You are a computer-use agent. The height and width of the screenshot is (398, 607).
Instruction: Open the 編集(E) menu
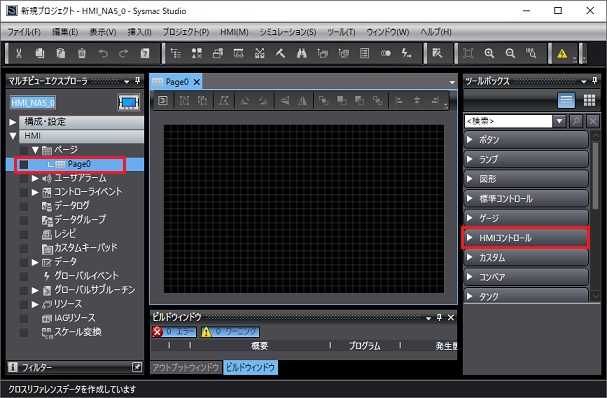pos(65,32)
